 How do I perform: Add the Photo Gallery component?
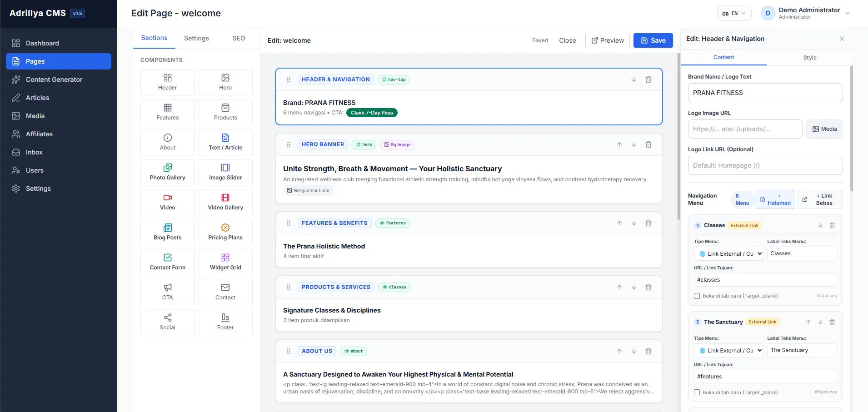[168, 172]
